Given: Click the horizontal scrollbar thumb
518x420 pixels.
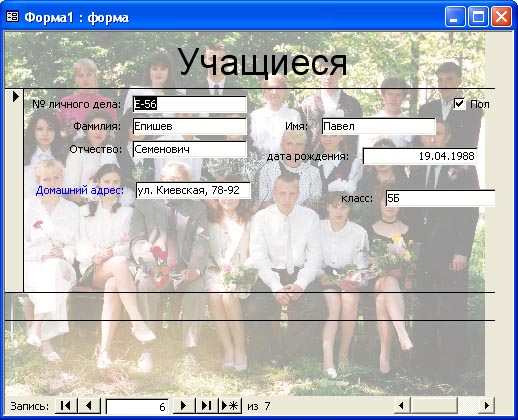Looking at the screenshot, I should 433,406.
